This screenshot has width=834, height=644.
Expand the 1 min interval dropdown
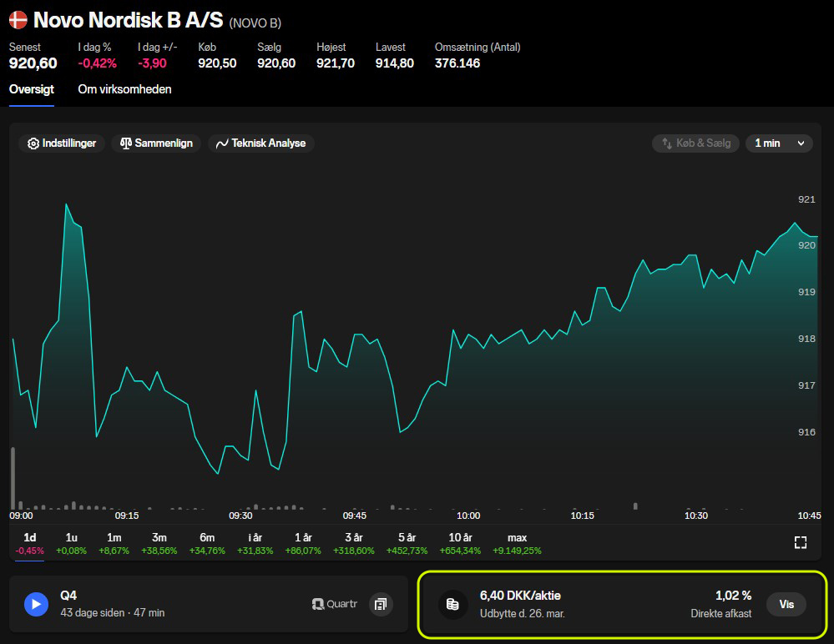click(779, 143)
